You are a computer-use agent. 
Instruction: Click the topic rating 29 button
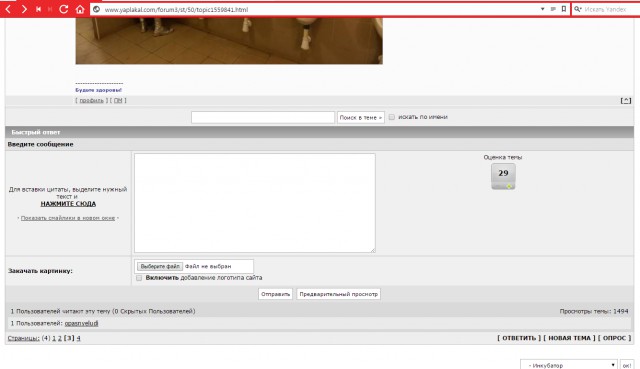tap(503, 176)
